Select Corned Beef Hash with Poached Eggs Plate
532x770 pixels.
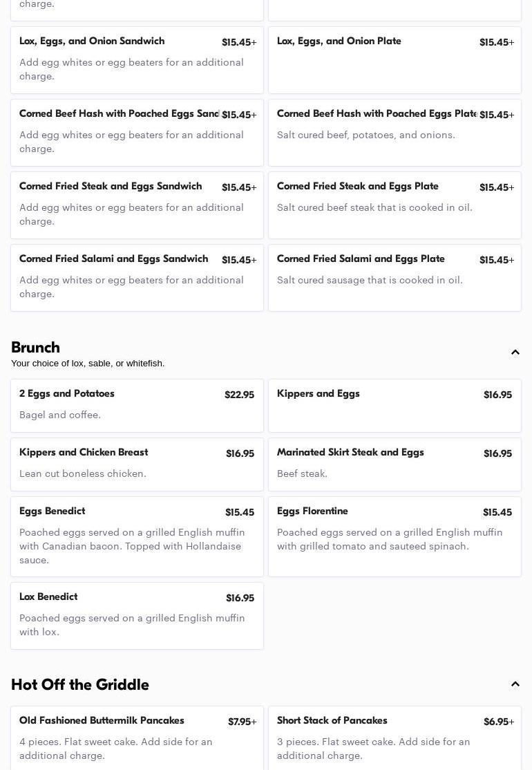(x=395, y=132)
